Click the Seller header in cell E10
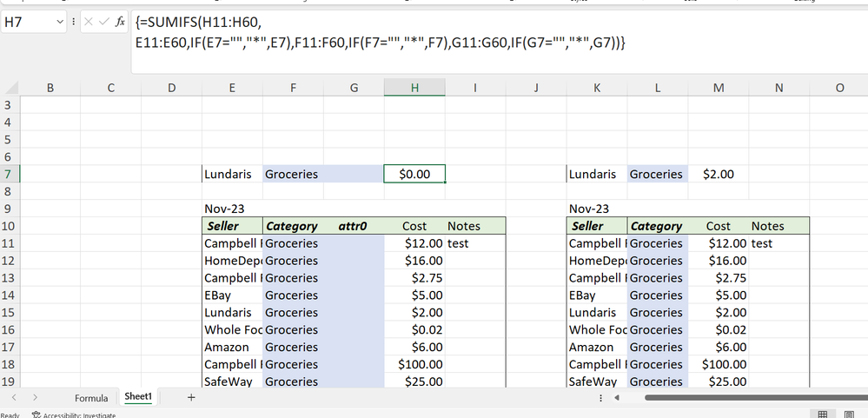The height and width of the screenshot is (418, 868). [232, 226]
